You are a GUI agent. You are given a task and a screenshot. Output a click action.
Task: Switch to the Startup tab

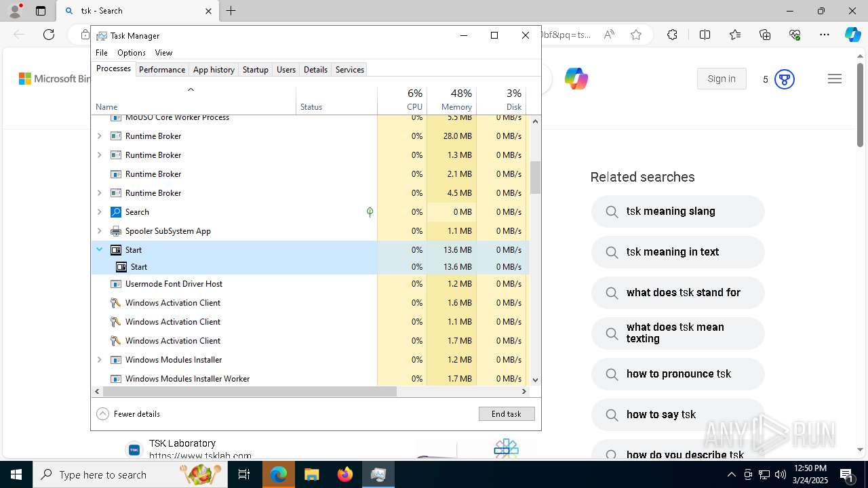coord(256,70)
